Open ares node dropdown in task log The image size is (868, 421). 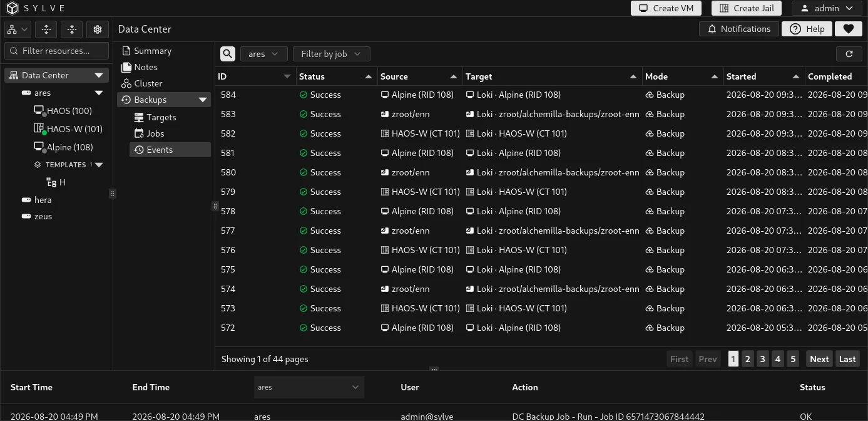[x=309, y=387]
